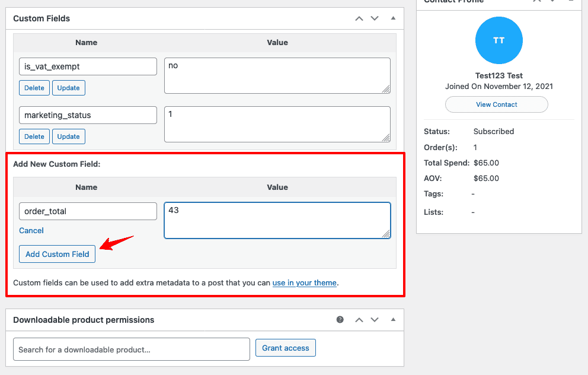Move Downloadable product permissions panel down
Screen dimensions: 588x375
click(375, 320)
